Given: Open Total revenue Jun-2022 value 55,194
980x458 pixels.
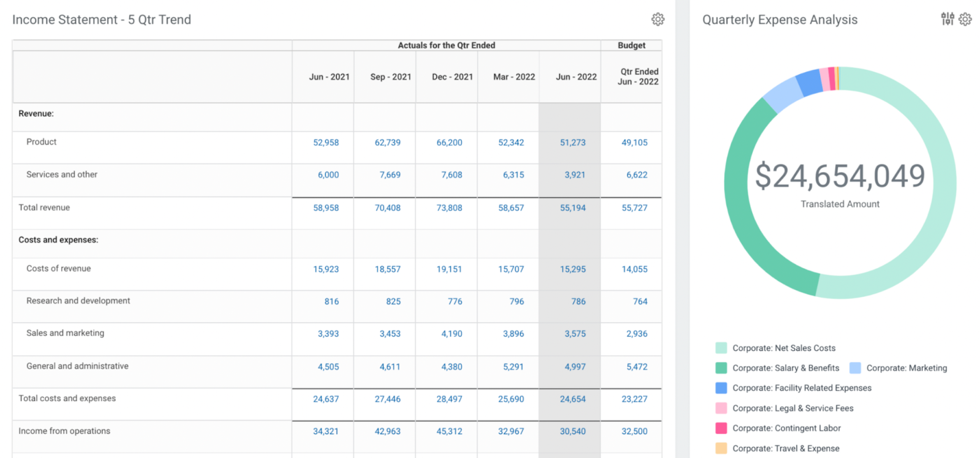Looking at the screenshot, I should point(573,208).
